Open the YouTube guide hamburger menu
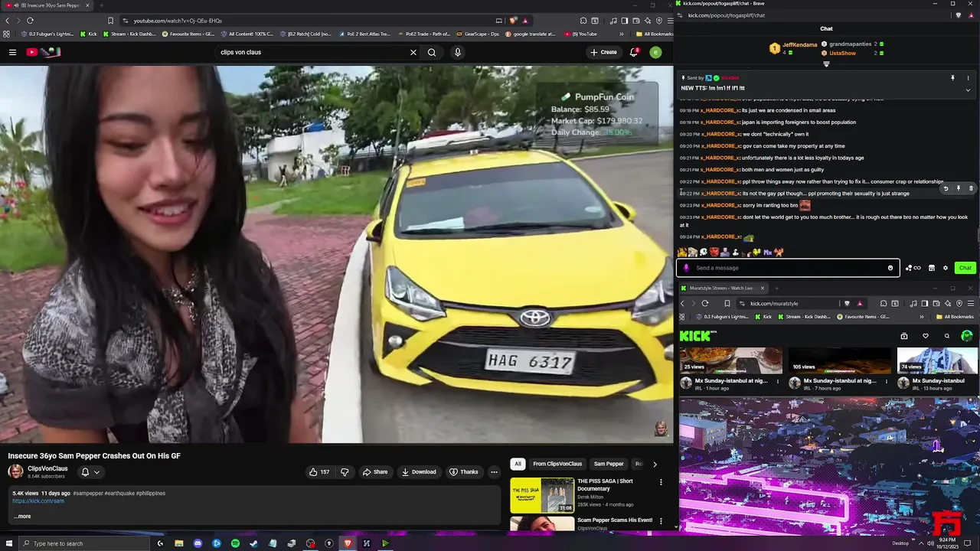The width and height of the screenshot is (980, 551). 12,52
